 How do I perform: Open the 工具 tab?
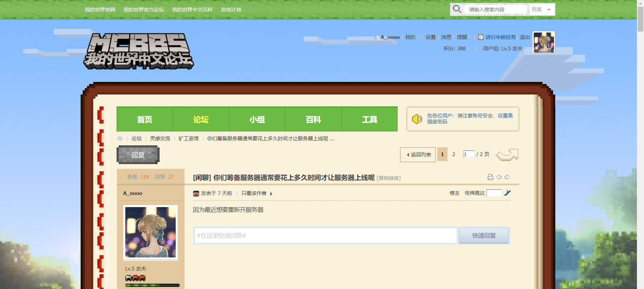(370, 119)
